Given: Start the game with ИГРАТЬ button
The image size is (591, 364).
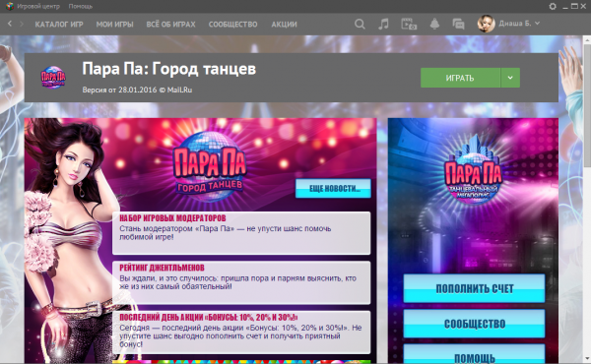Looking at the screenshot, I should click(x=460, y=78).
